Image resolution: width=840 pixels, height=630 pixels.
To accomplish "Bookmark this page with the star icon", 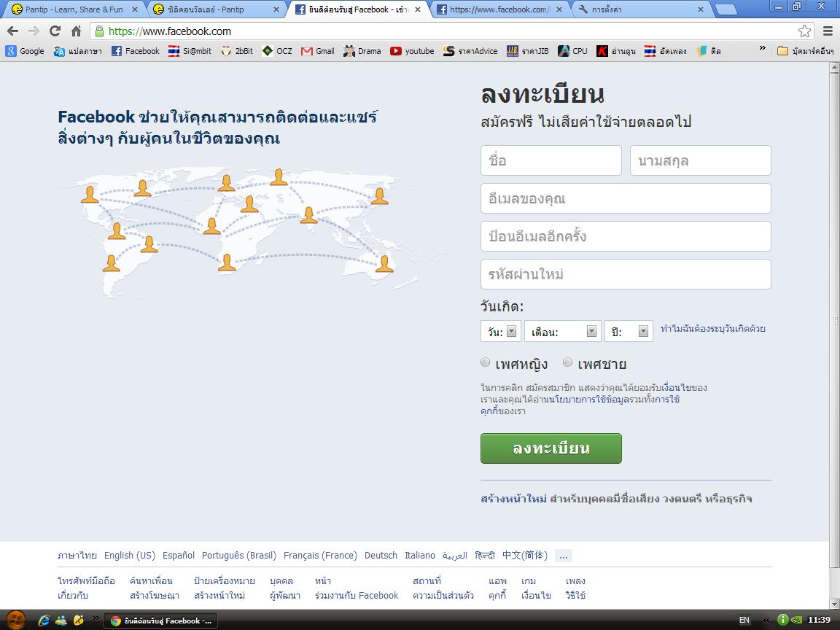I will coord(804,31).
